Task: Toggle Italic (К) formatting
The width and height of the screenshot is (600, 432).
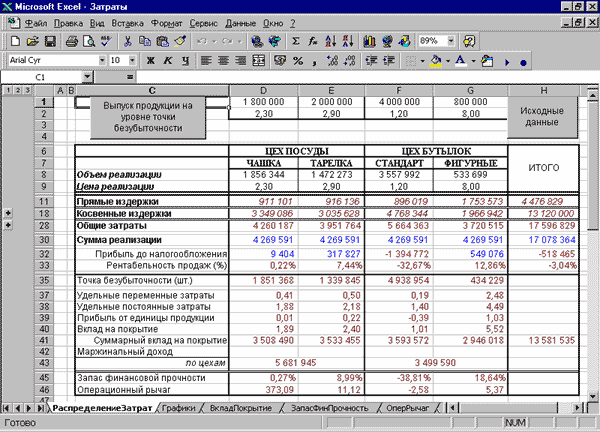Action: 168,60
